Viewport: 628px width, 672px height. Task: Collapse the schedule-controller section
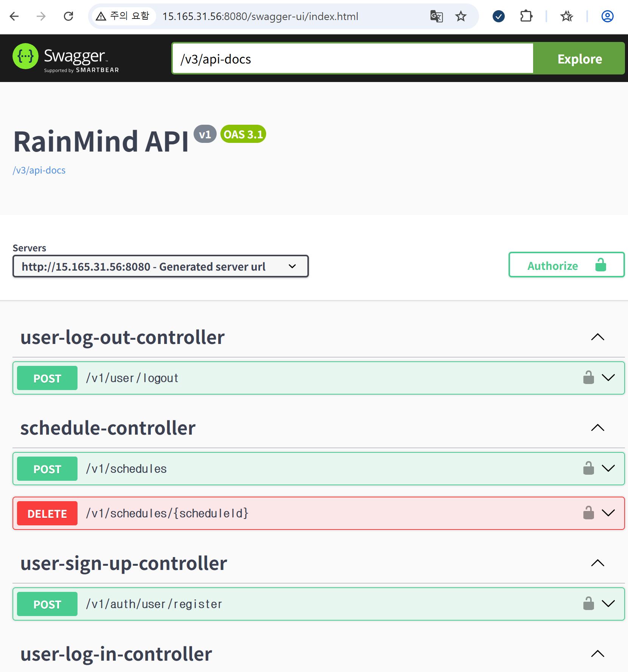coord(597,428)
